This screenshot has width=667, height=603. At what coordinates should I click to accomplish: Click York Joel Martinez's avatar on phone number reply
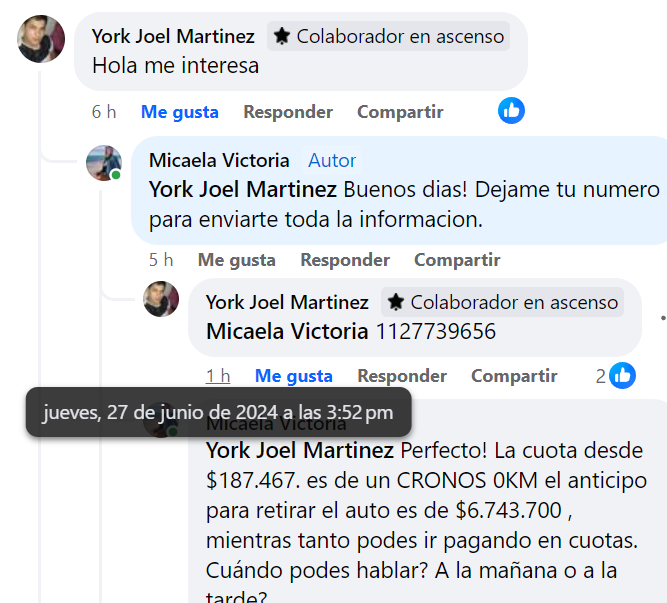point(161,299)
